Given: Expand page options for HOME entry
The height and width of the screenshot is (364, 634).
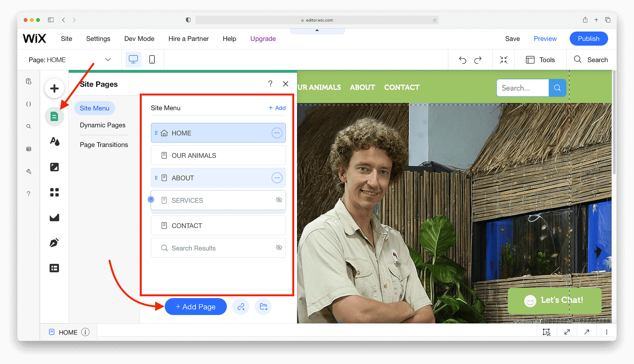Looking at the screenshot, I should click(x=277, y=133).
